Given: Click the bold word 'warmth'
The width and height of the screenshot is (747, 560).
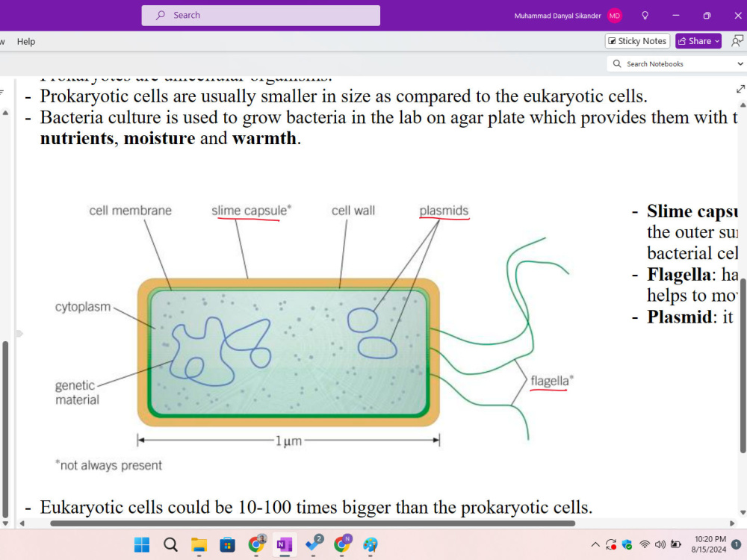Looking at the screenshot, I should (264, 139).
